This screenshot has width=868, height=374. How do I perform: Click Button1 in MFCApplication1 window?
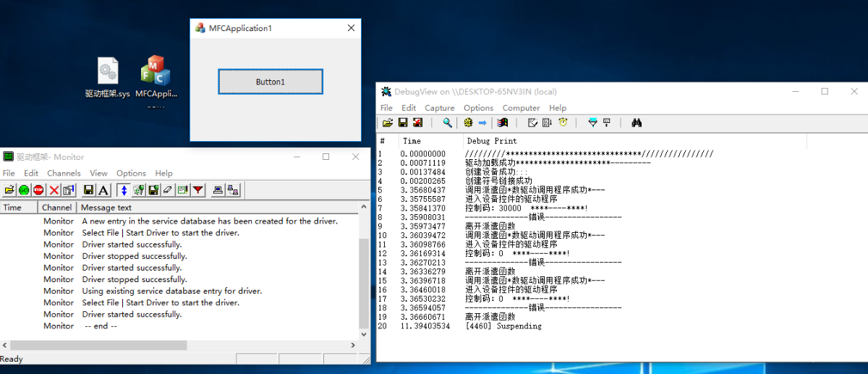pos(271,82)
